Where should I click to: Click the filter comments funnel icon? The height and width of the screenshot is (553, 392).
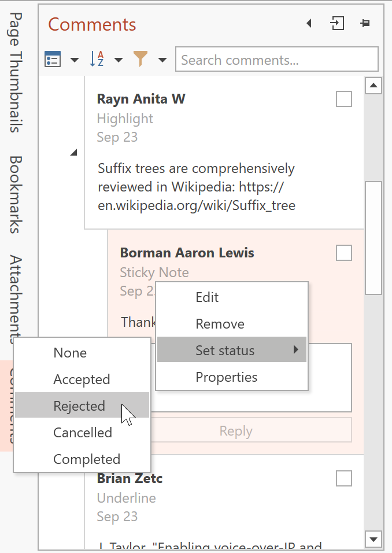pyautogui.click(x=140, y=59)
